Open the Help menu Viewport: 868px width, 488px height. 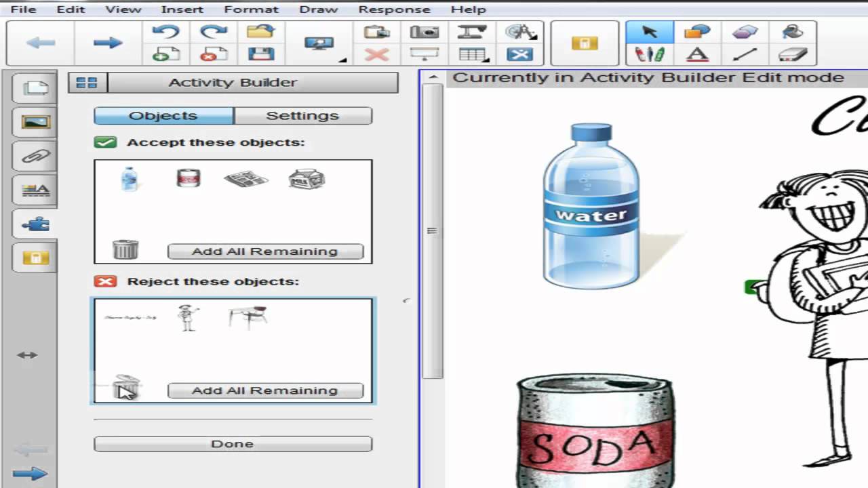[468, 9]
